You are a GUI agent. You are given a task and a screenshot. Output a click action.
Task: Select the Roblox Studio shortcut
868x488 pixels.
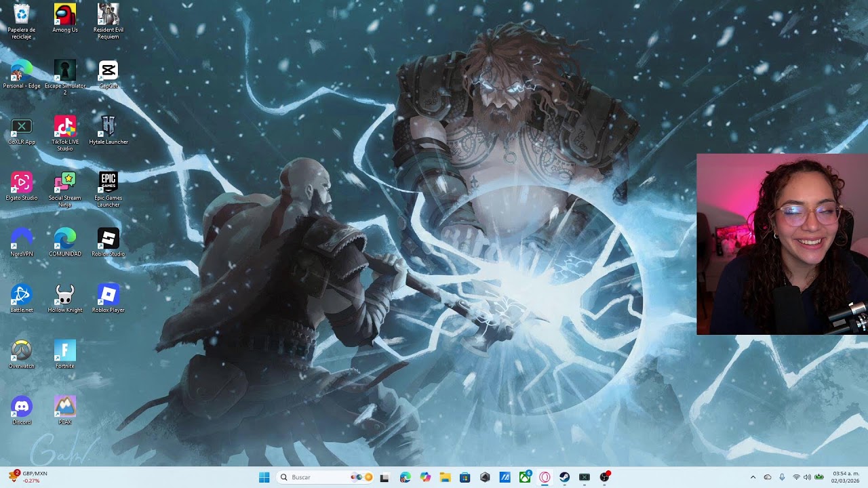click(x=108, y=243)
